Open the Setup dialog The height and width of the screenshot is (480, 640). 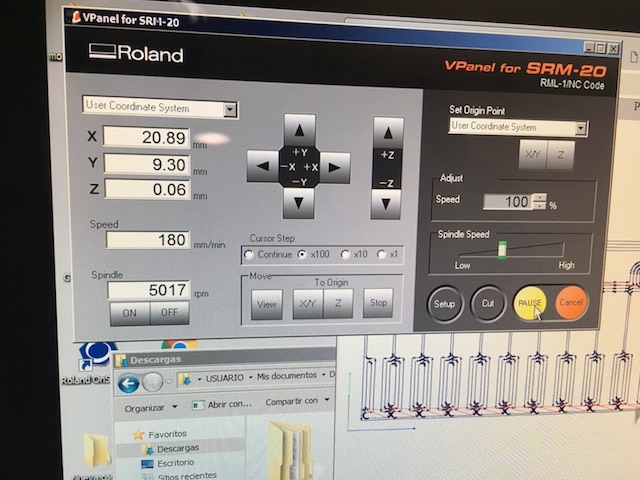coord(444,304)
